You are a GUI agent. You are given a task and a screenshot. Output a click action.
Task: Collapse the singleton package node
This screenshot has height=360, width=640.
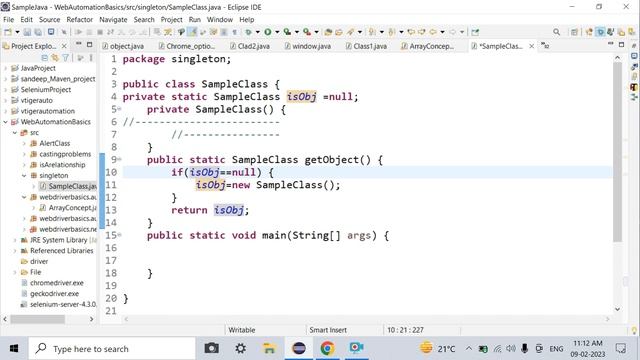pyautogui.click(x=24, y=176)
